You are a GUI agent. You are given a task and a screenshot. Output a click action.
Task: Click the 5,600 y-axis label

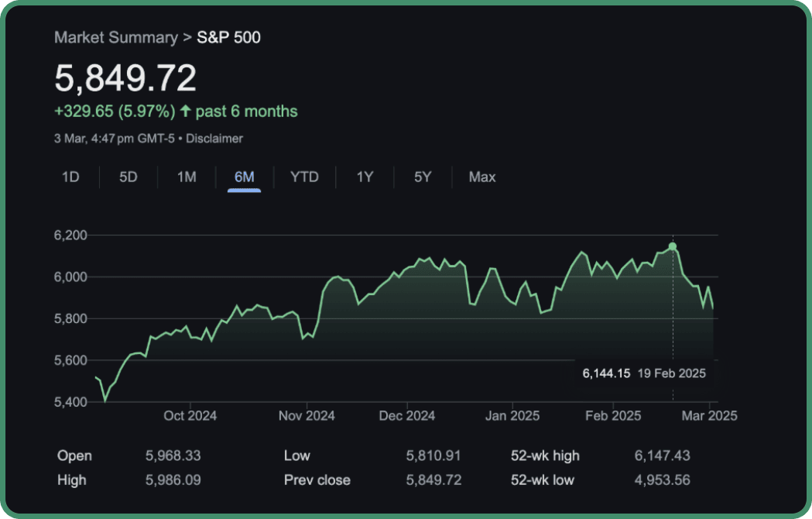[70, 360]
